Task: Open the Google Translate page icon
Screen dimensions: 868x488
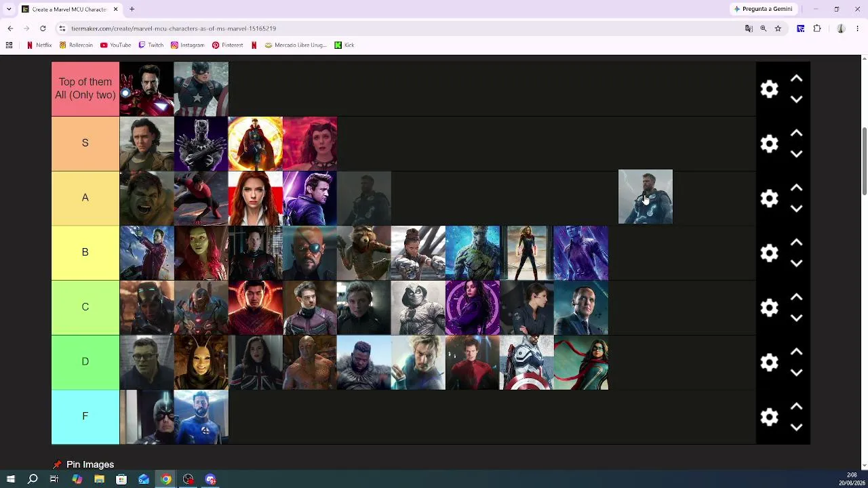Action: 749,28
